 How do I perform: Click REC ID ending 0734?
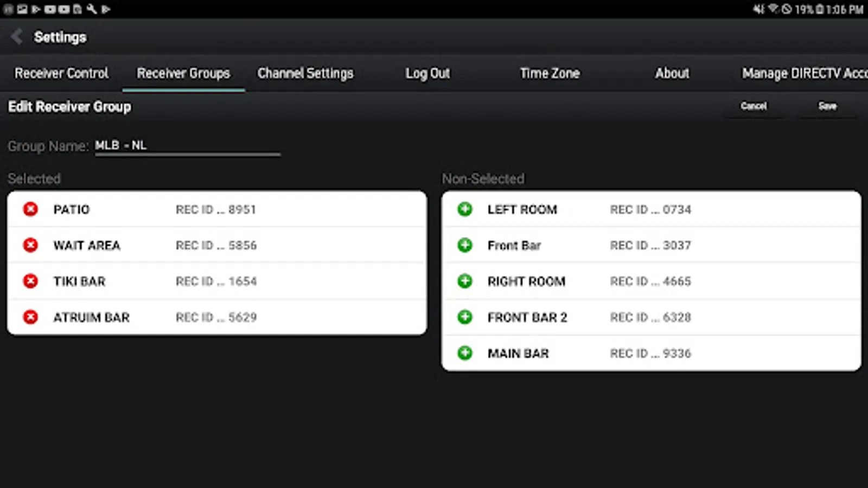click(650, 209)
